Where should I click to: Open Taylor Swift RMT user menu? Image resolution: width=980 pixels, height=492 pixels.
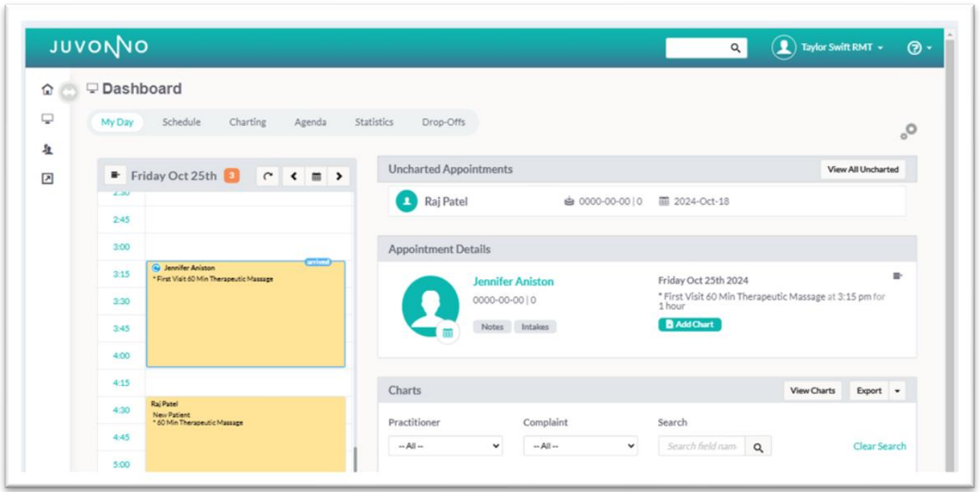[829, 48]
